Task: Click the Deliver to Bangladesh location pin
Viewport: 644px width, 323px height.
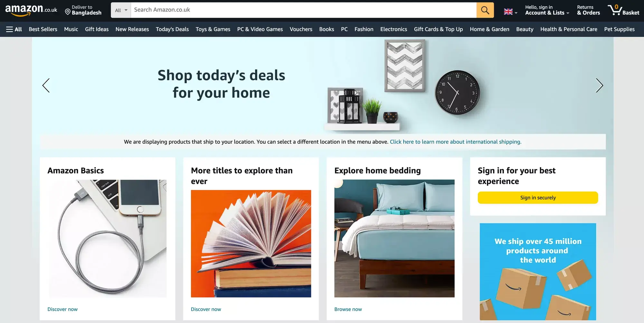Action: [68, 12]
